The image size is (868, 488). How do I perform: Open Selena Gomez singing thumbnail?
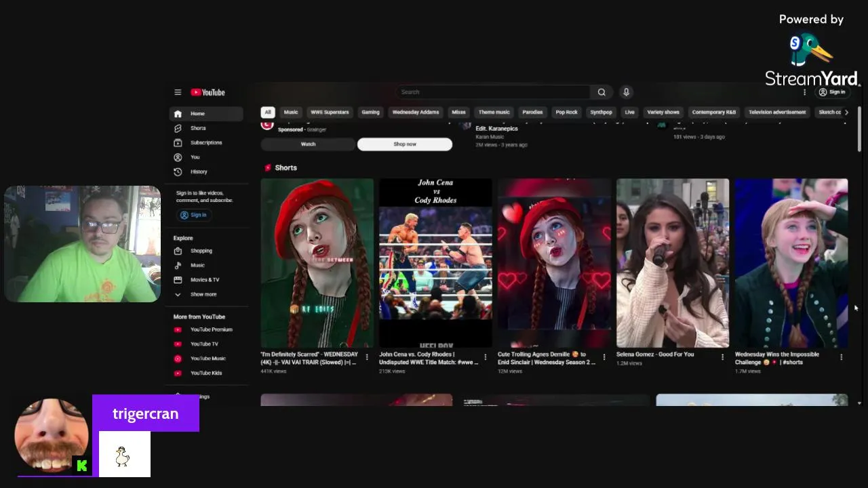673,263
